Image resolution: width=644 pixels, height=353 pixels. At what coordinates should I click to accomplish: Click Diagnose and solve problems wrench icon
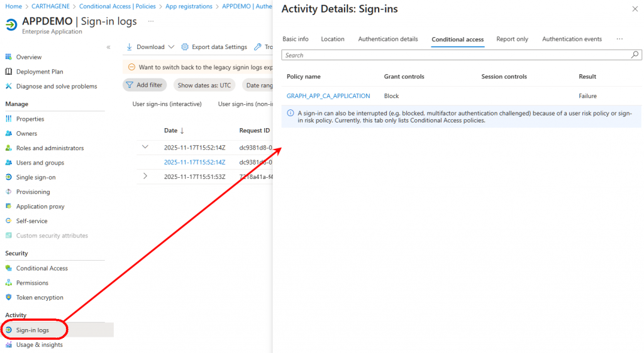pyautogui.click(x=9, y=86)
